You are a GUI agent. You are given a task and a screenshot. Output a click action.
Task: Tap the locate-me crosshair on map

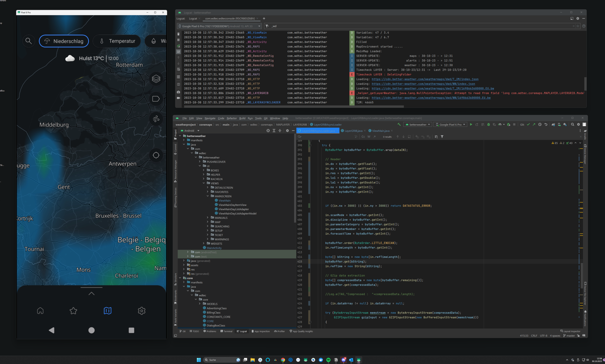(156, 155)
